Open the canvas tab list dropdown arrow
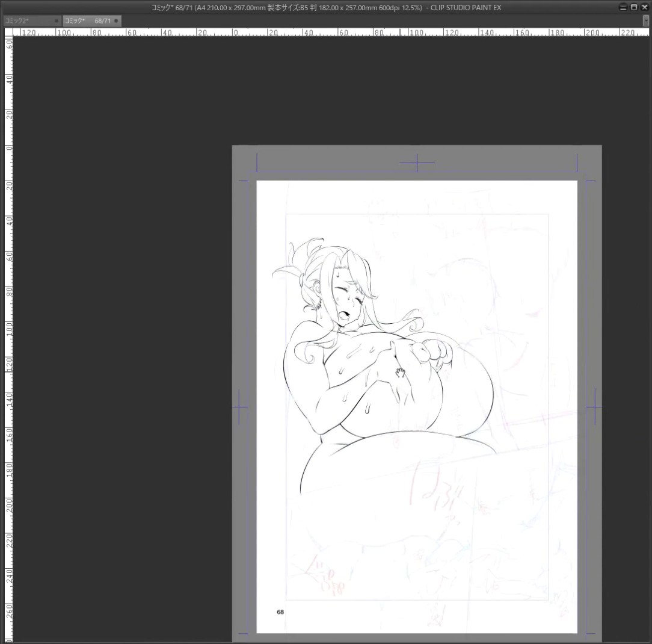This screenshot has width=652, height=644. click(645, 21)
